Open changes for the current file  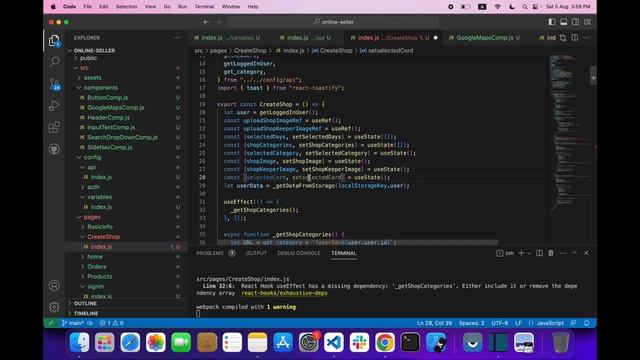563,38
